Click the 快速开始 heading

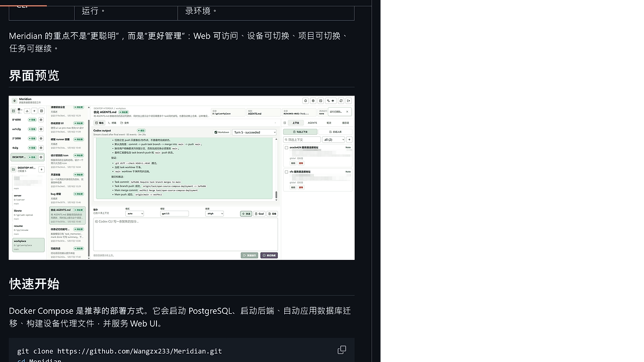point(34,284)
